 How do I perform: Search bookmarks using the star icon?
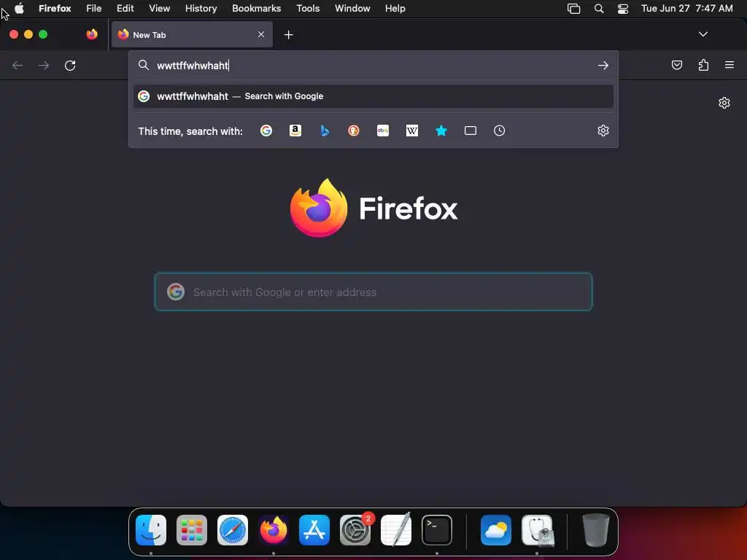pos(441,131)
